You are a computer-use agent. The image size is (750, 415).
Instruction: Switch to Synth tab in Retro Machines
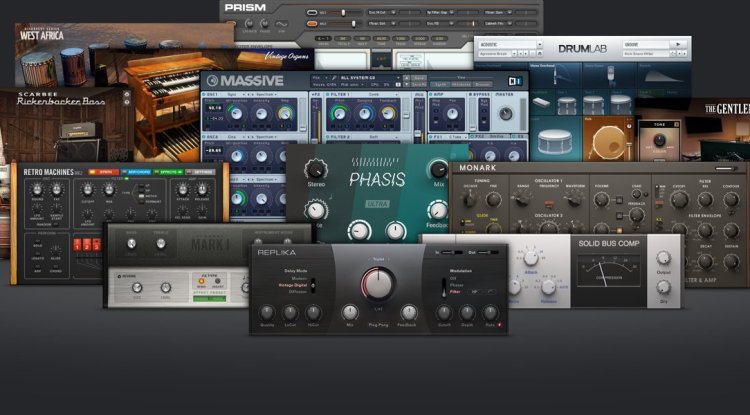[x=104, y=172]
